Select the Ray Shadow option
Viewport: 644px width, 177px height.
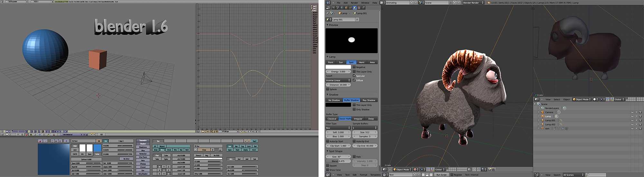369,100
